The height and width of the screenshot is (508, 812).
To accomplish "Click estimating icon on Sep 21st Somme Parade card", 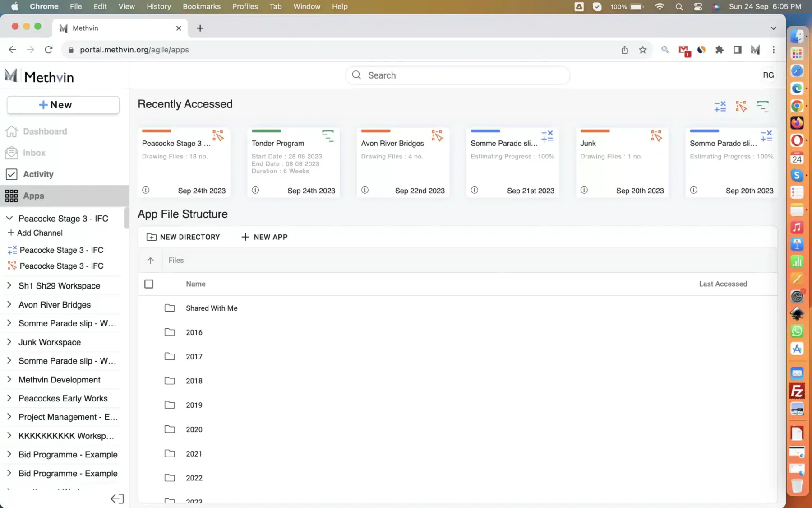I will tap(547, 135).
